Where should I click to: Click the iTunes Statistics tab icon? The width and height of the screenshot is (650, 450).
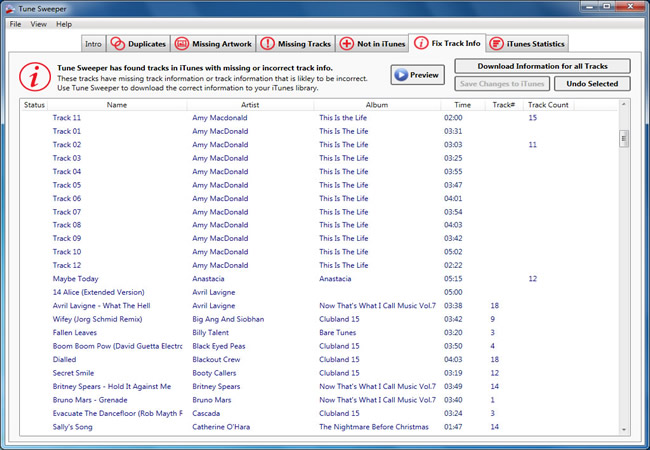[496, 44]
